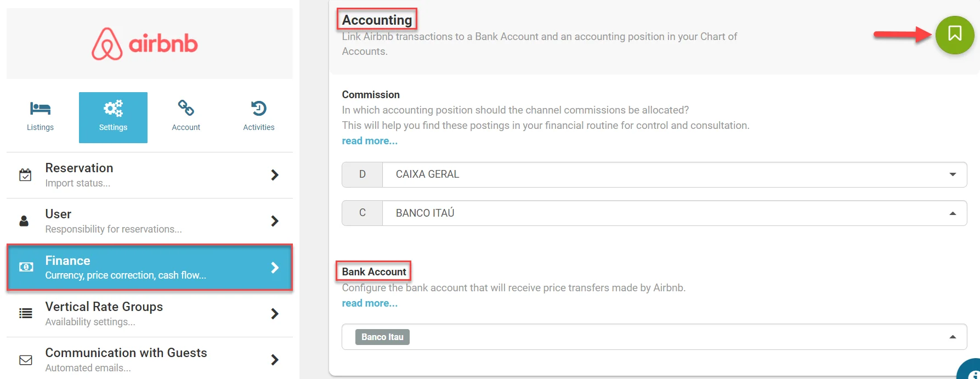Click read more link under Commission

click(370, 141)
